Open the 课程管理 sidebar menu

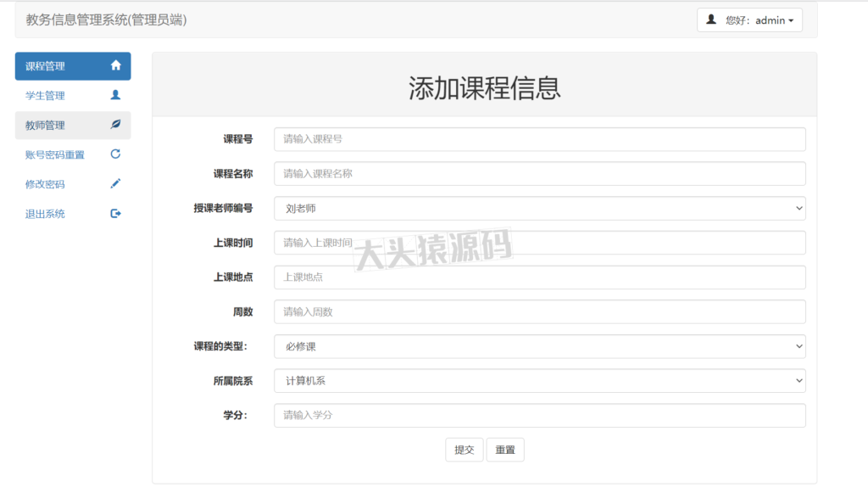coord(73,66)
